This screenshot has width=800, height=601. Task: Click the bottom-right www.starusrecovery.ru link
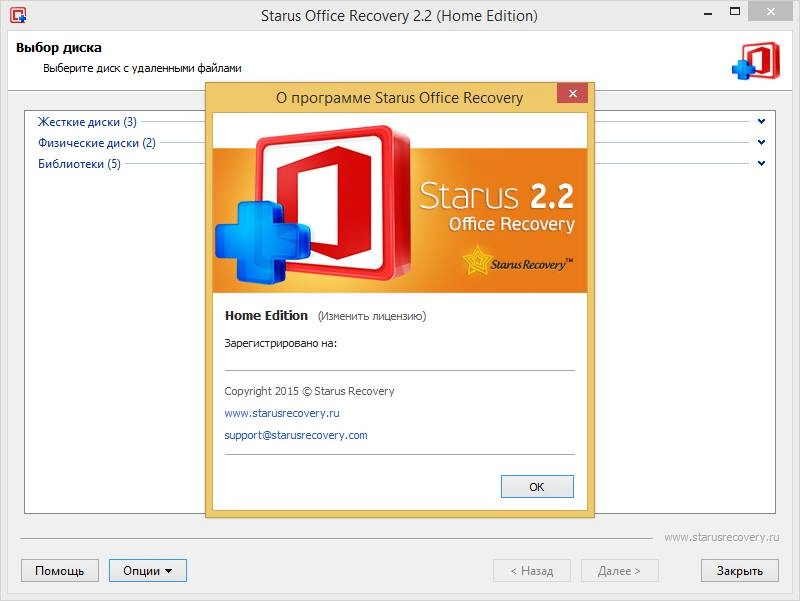721,537
